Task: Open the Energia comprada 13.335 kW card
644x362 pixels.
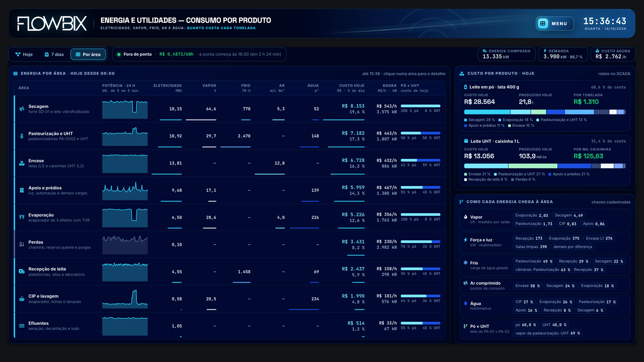Action: 506,54
